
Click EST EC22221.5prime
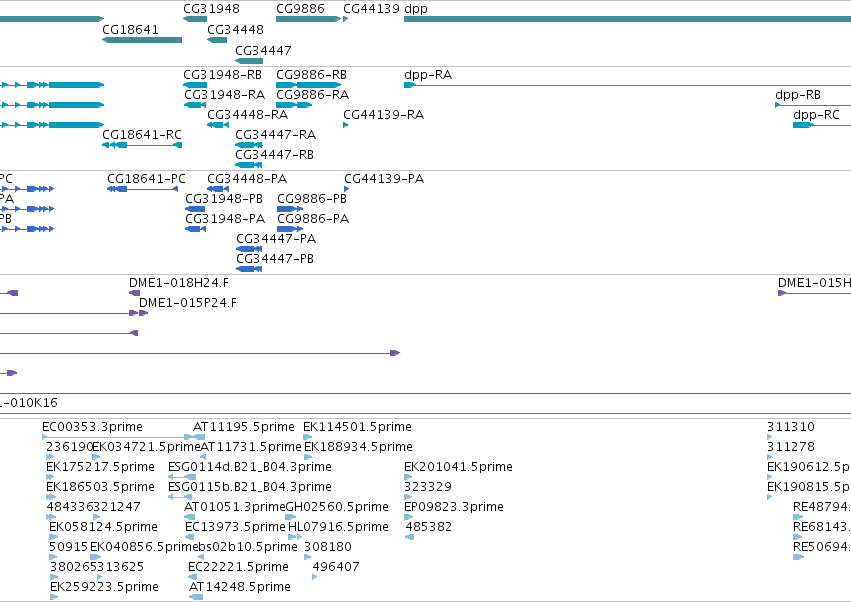(192, 578)
